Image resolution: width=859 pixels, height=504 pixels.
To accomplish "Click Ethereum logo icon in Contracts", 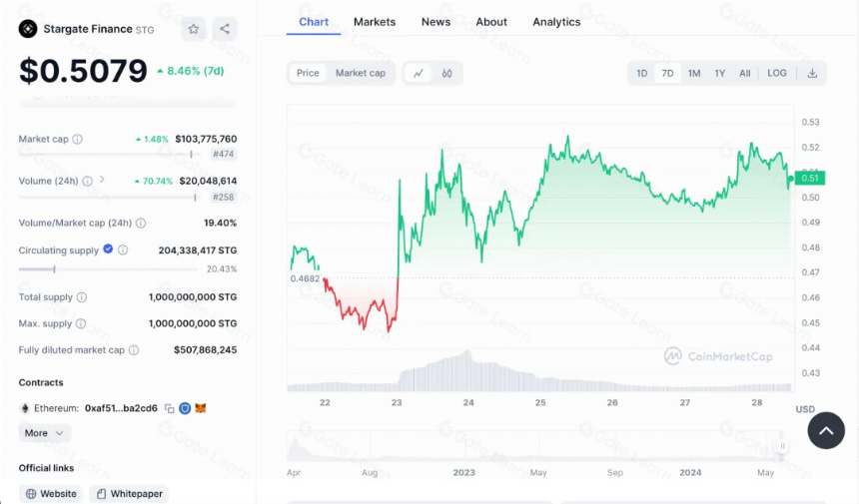I will coord(25,408).
